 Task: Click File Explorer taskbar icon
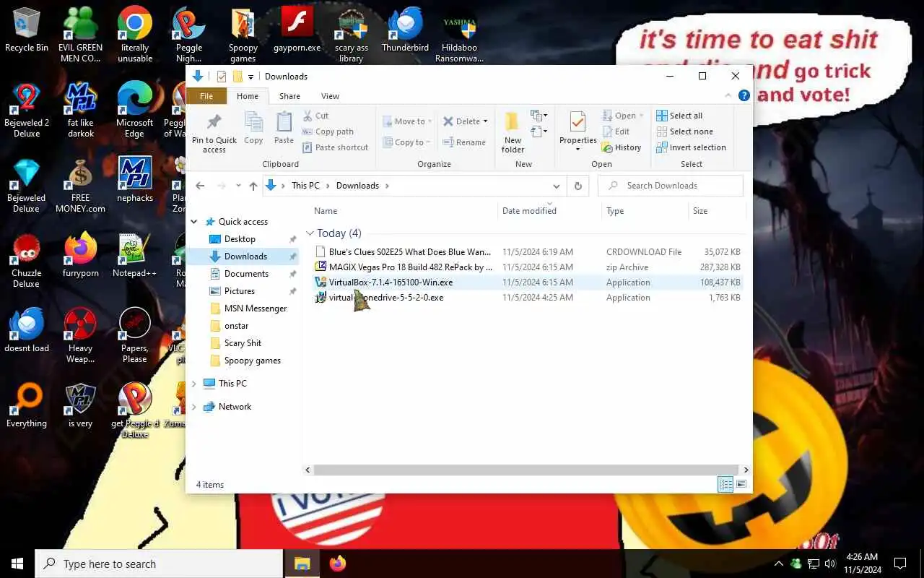tap(302, 564)
